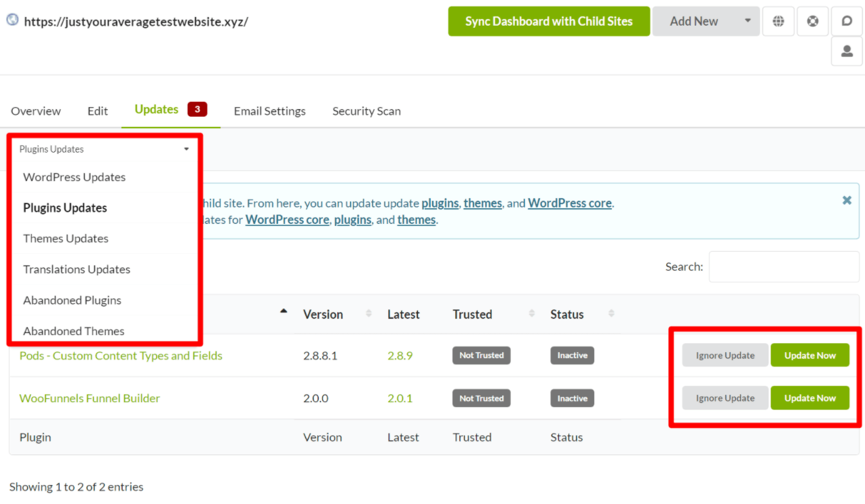Open the Pods - Custom Content Types and Fields link
The height and width of the screenshot is (504, 865).
pos(121,355)
